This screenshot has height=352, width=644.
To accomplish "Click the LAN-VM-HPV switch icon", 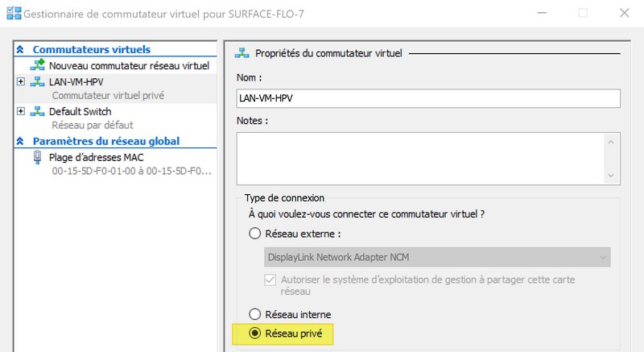I will [37, 82].
